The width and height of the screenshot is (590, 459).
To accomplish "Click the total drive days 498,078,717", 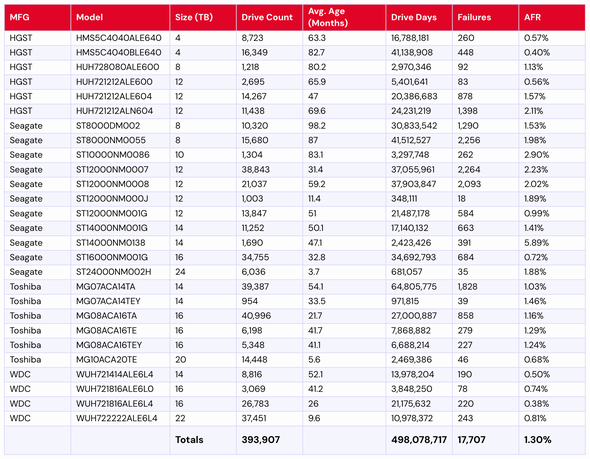I will click(x=419, y=440).
